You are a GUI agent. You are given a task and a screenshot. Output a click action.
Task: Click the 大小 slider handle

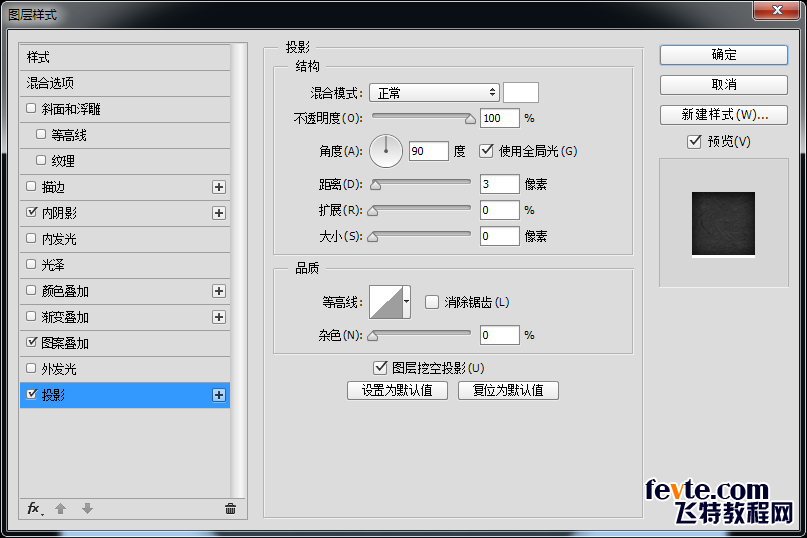tap(373, 237)
